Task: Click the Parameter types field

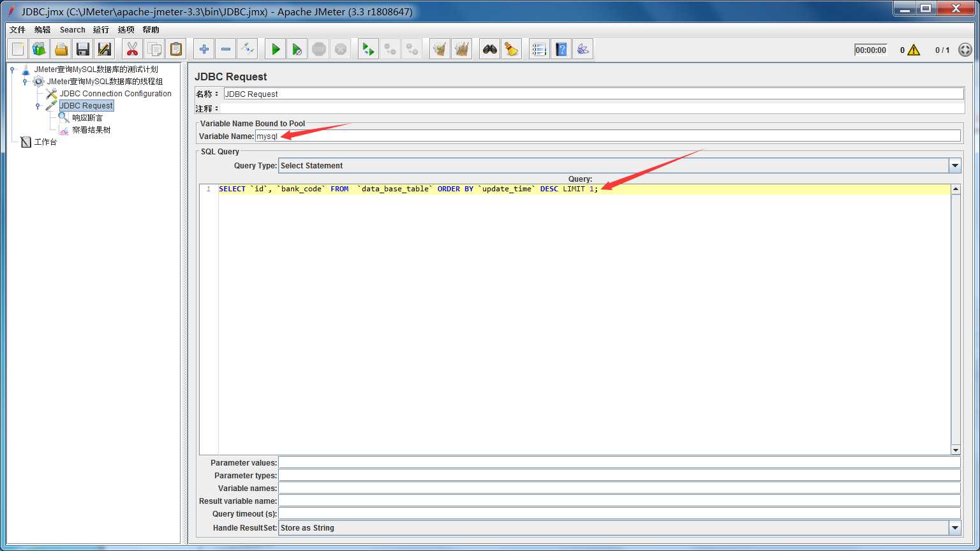Action: click(619, 475)
